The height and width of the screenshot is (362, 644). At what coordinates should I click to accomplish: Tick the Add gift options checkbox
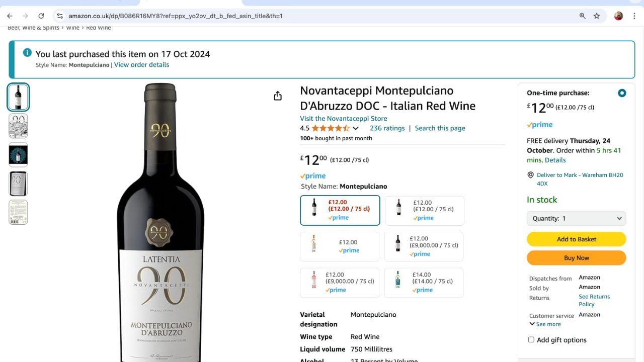pos(531,340)
